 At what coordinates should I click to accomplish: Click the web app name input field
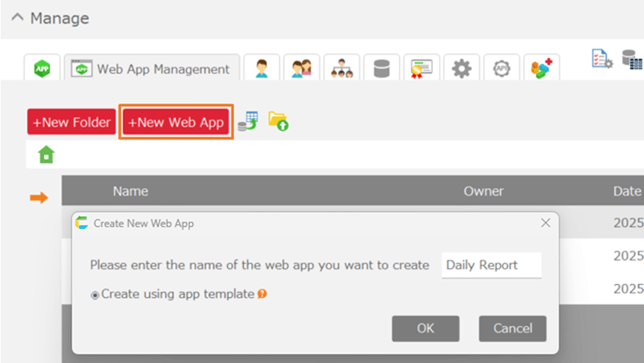(490, 265)
